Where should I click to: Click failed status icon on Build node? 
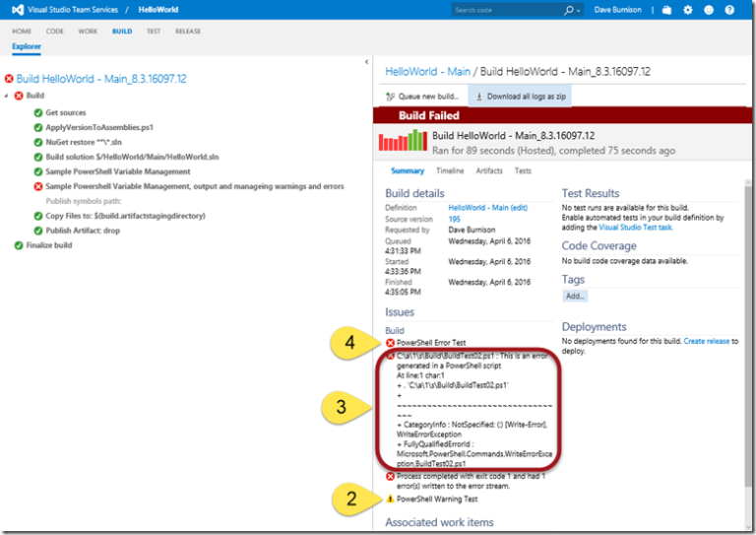tap(19, 96)
